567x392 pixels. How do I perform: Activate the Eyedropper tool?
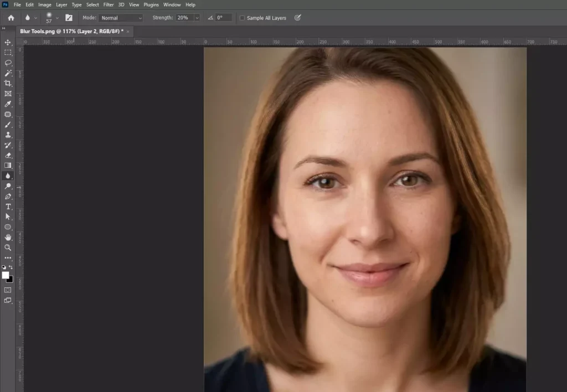click(8, 104)
